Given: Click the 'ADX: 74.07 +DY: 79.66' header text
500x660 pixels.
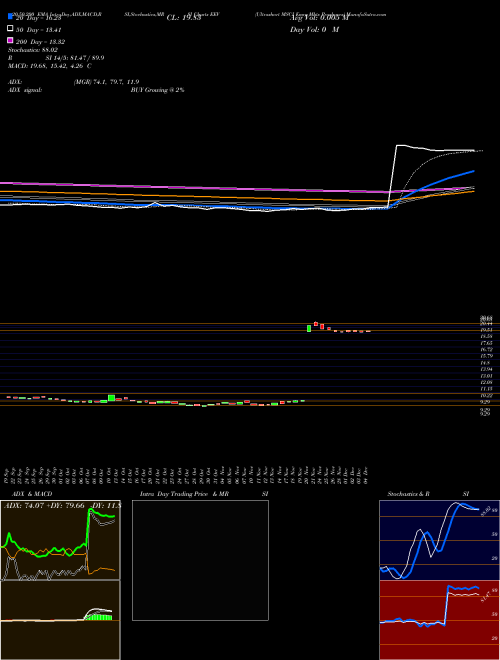Looking at the screenshot, I should (x=45, y=506).
